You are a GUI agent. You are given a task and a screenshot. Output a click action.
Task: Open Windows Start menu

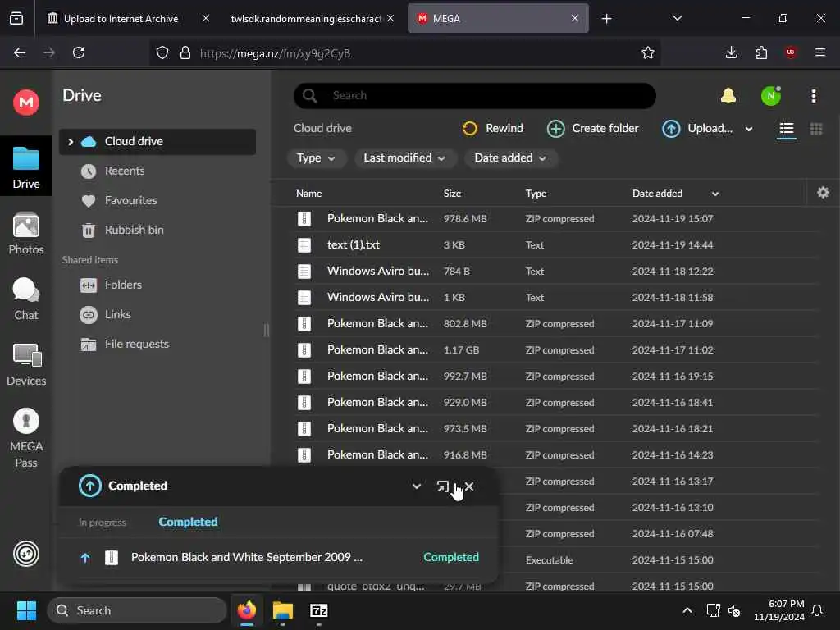[x=26, y=610]
